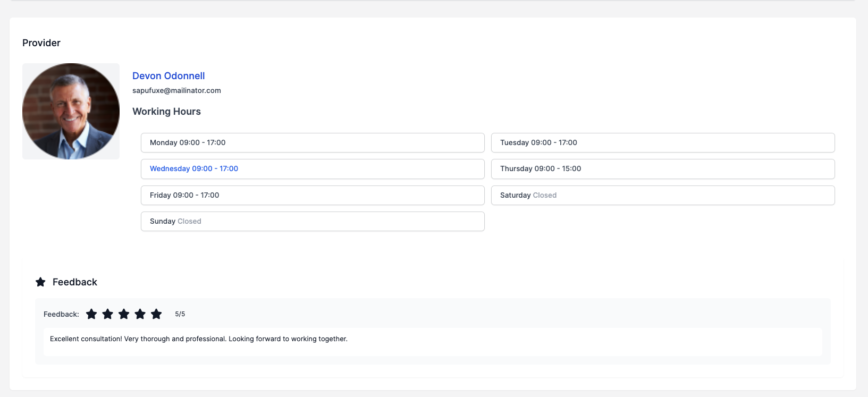Click the fourth rating star
Image resolution: width=868 pixels, height=397 pixels.
pos(140,314)
